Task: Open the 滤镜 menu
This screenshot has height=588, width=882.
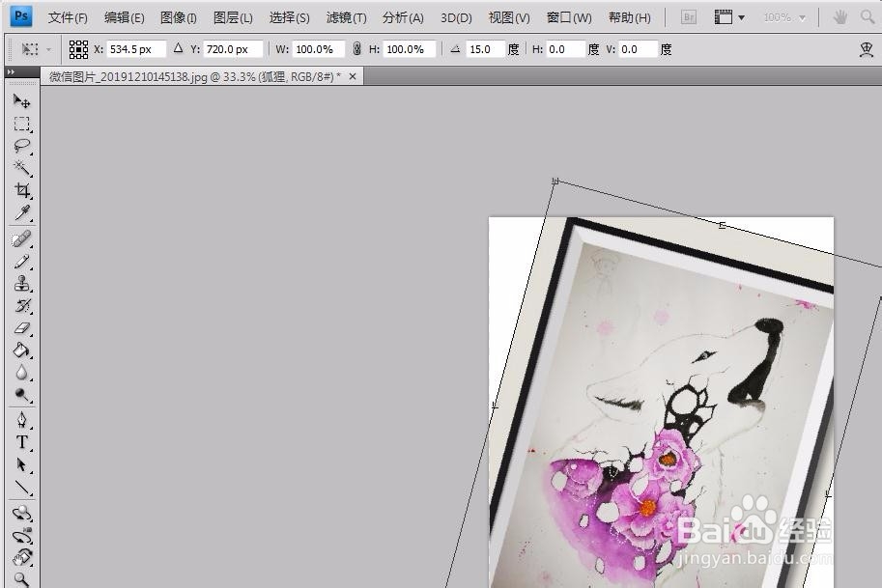Action: tap(345, 16)
